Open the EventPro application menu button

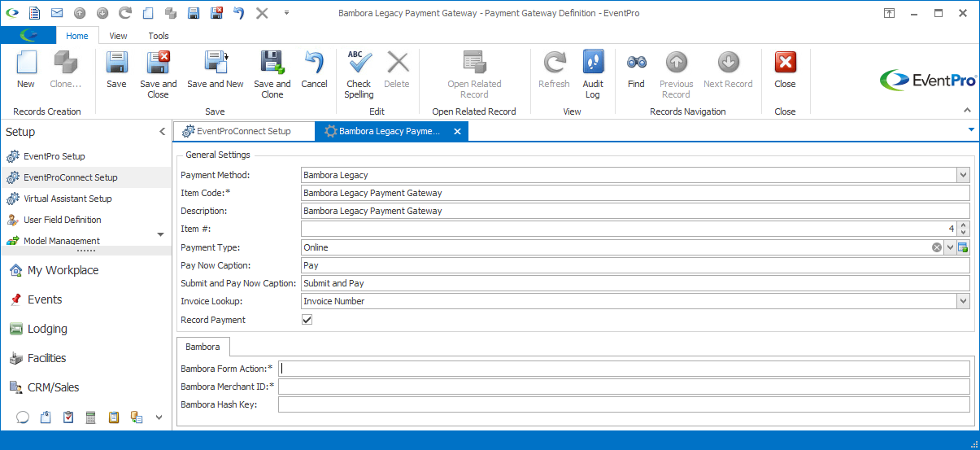tap(28, 35)
